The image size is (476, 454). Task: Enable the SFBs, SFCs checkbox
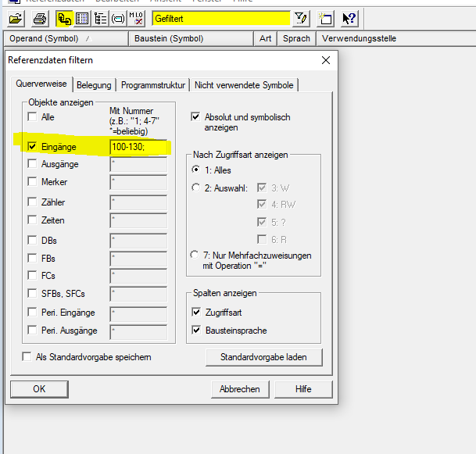click(x=32, y=294)
